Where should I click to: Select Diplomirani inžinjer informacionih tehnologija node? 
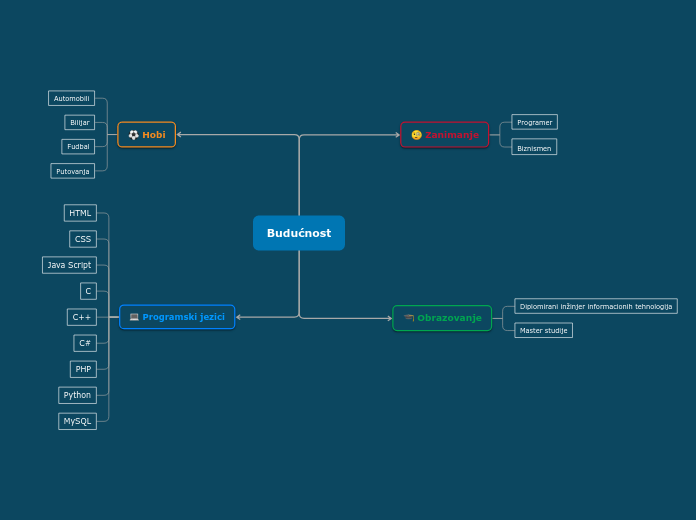coord(596,306)
